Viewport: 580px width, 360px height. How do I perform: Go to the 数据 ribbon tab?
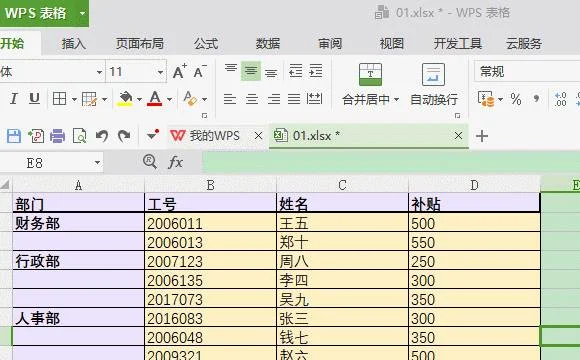pyautogui.click(x=268, y=44)
